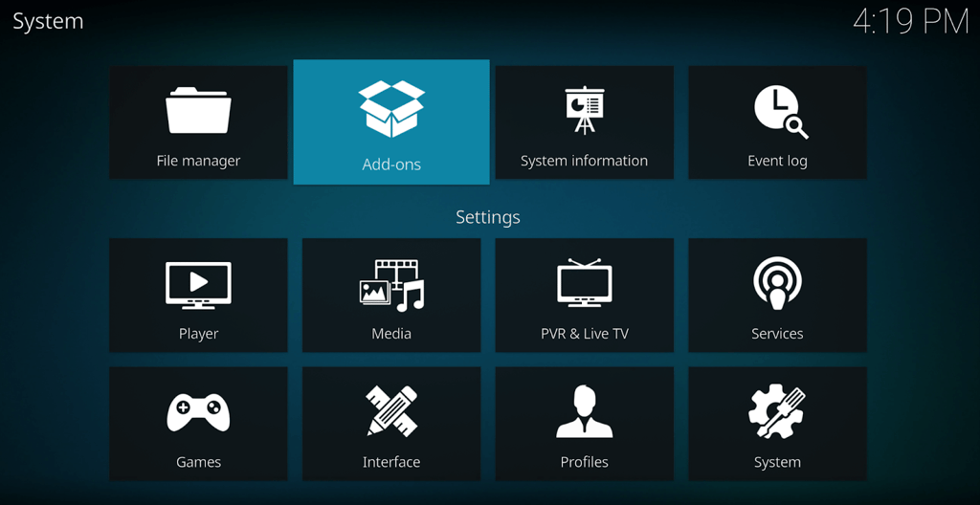Open Media settings icon

[x=391, y=286]
